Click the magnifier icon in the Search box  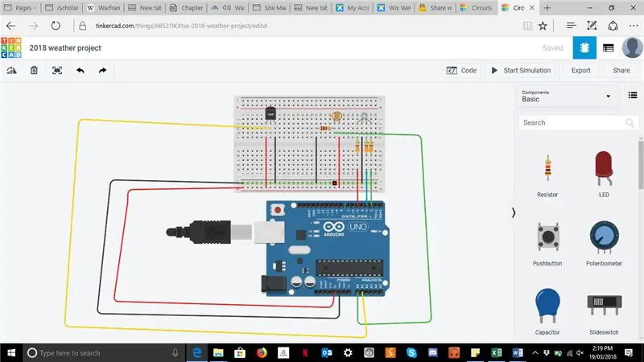[630, 123]
